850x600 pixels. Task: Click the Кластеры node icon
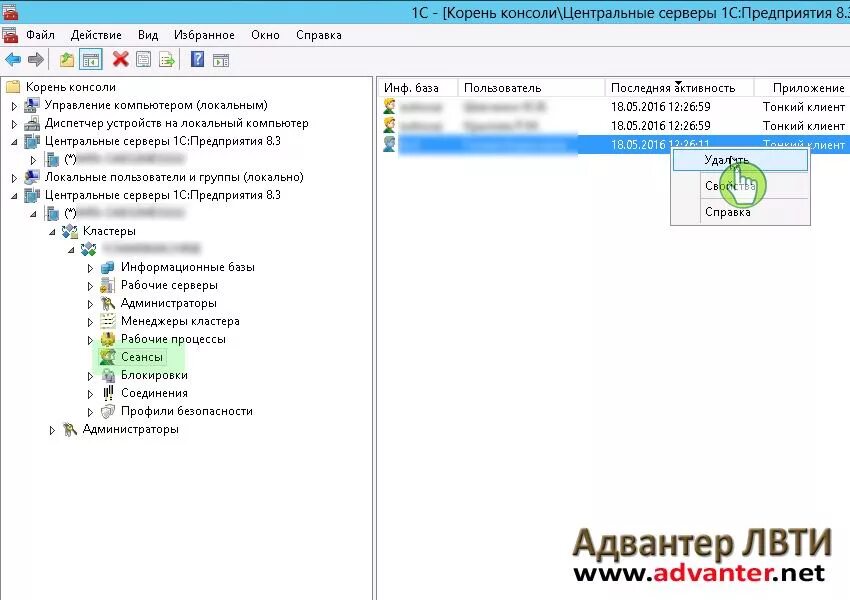pos(70,231)
